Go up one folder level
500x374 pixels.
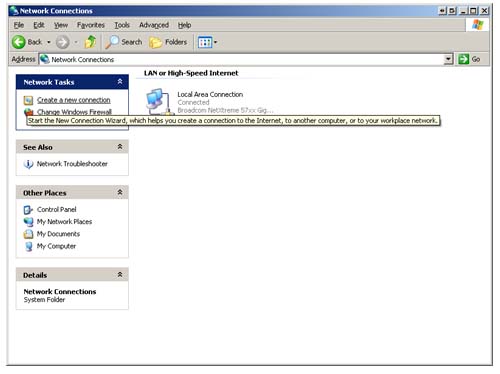pos(90,42)
